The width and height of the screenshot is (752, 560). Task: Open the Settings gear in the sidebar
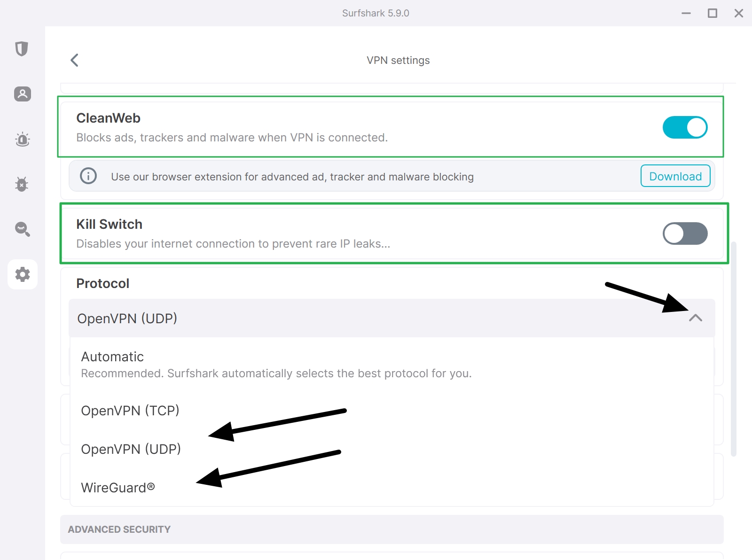22,274
